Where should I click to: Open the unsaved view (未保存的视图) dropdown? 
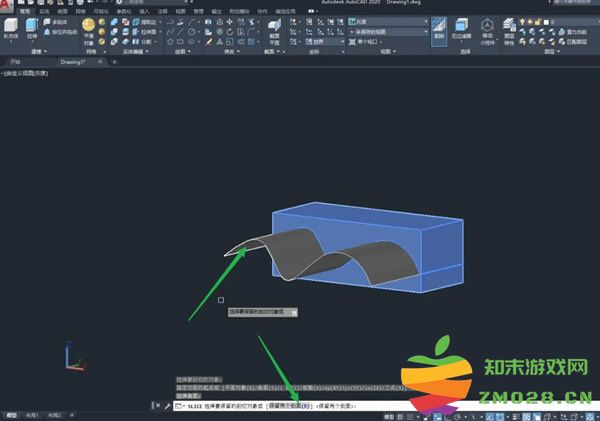[388, 32]
